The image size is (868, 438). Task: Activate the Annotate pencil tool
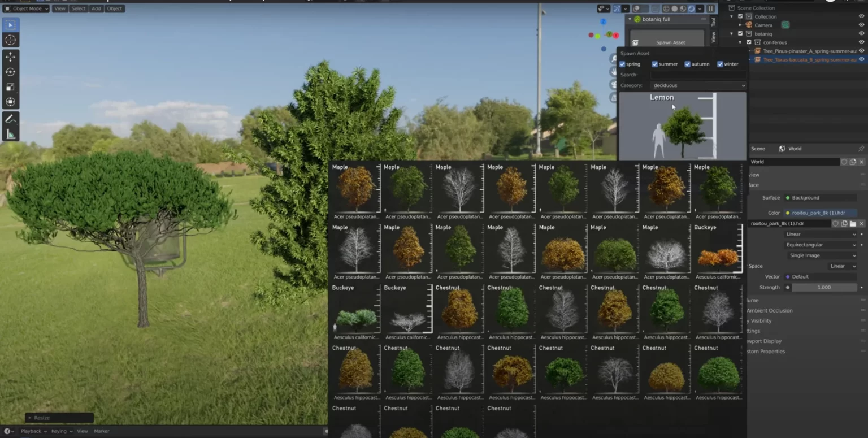10,119
